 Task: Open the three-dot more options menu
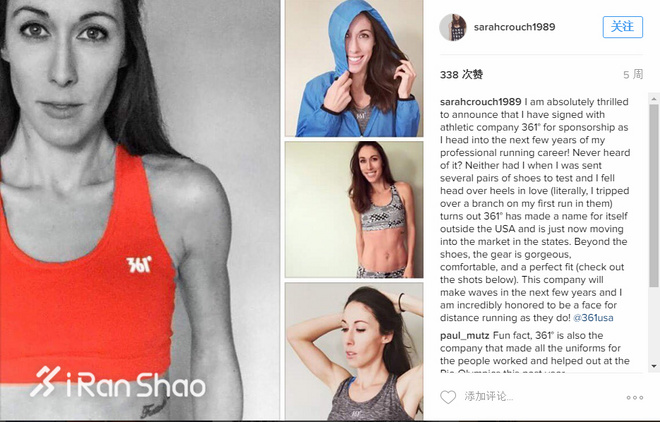pyautogui.click(x=634, y=397)
